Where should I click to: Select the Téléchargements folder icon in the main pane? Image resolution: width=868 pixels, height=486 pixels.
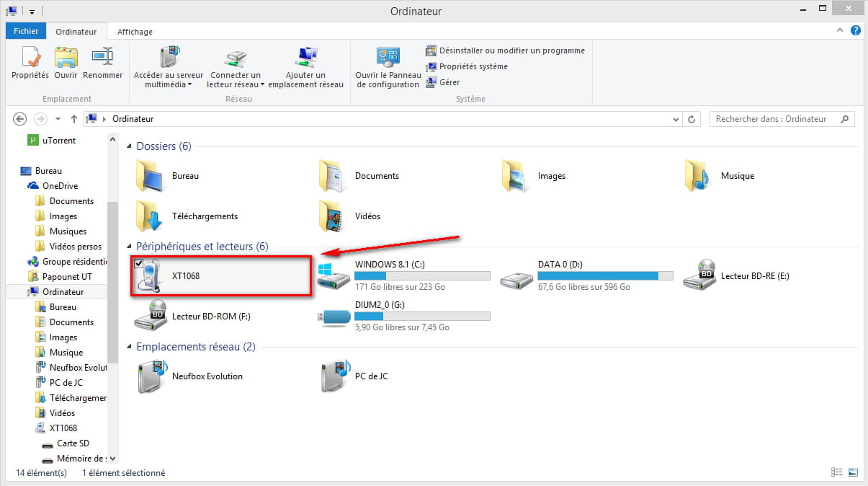tap(150, 216)
